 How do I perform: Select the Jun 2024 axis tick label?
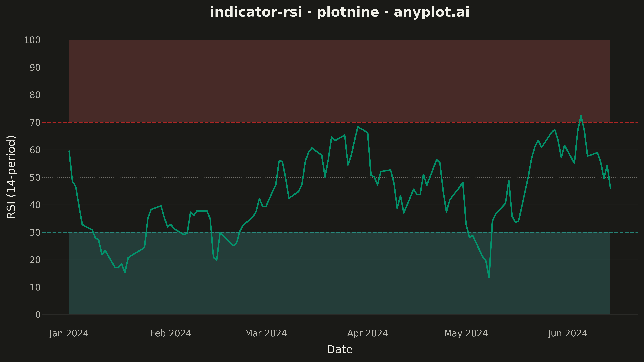tap(568, 333)
